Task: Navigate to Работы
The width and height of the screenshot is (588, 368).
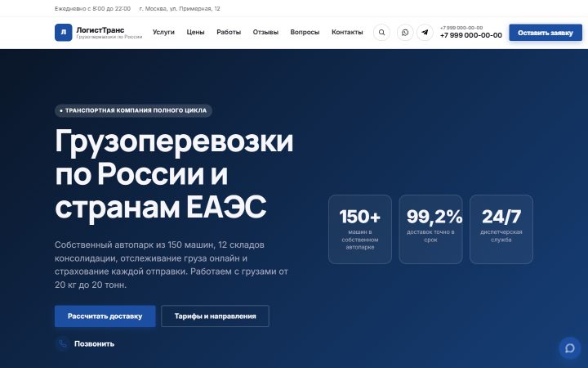Action: [229, 32]
